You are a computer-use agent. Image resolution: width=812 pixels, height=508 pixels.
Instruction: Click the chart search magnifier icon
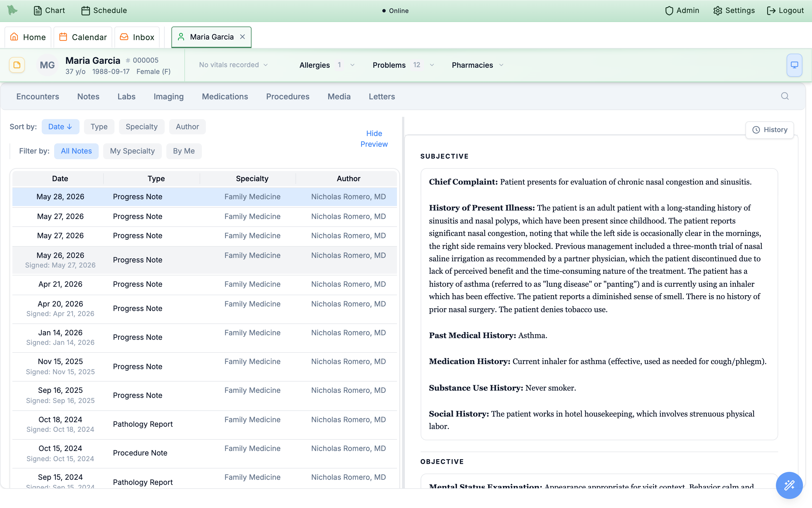point(785,96)
